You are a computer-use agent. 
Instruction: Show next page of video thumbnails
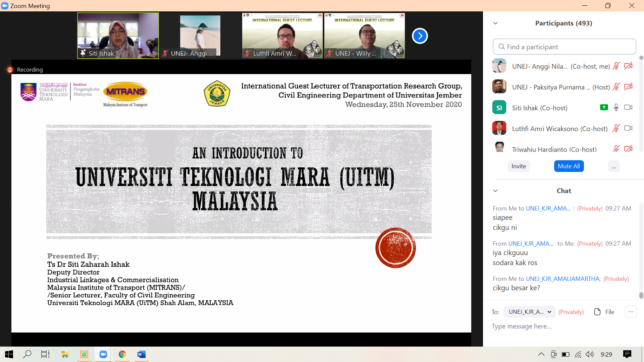point(420,36)
